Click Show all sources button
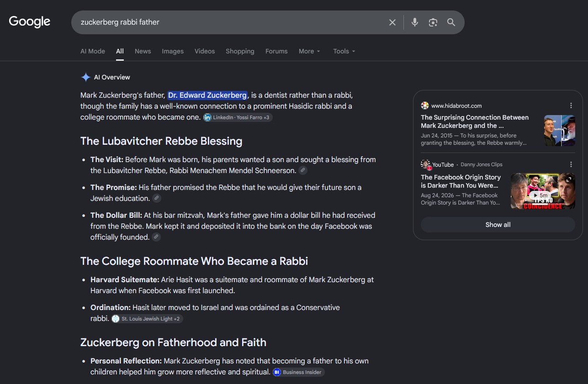The image size is (588, 384). [498, 225]
